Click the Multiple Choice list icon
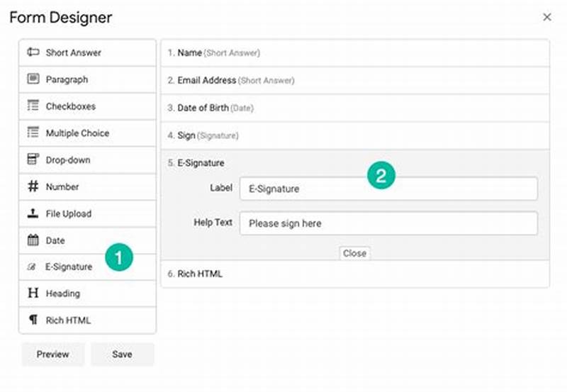 (33, 132)
